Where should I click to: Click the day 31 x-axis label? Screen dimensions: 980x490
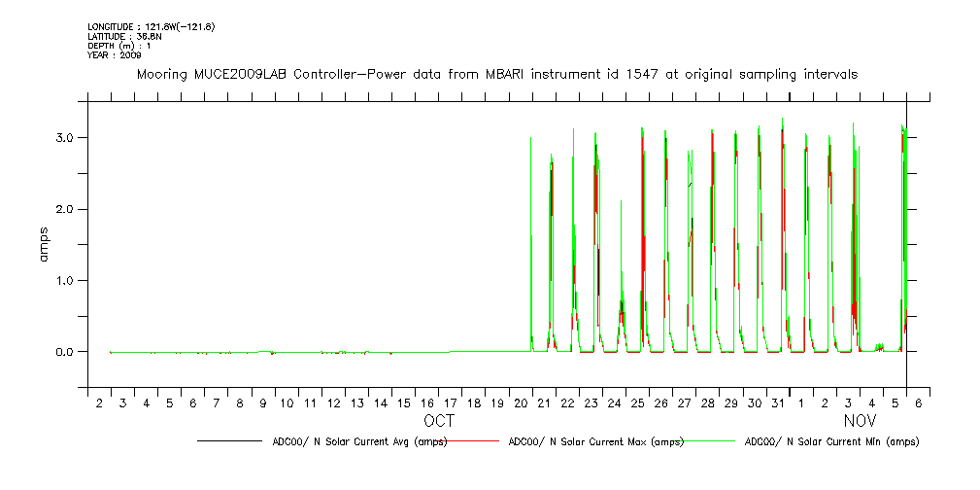(778, 402)
